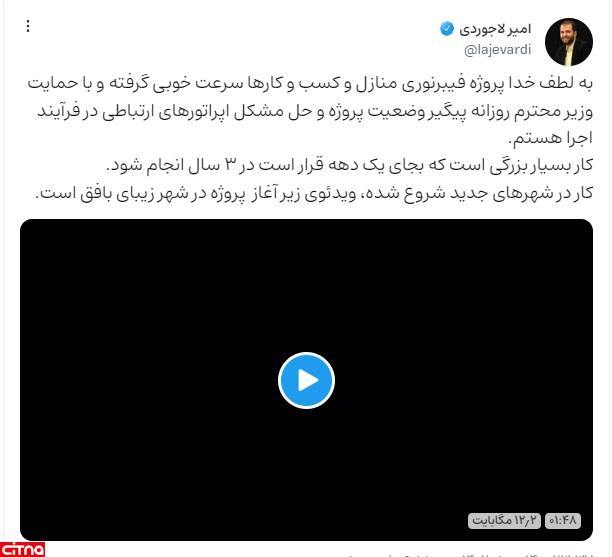This screenshot has width=612, height=557.
Task: Click the line mentioning ۳ سال
Action: [x=349, y=165]
